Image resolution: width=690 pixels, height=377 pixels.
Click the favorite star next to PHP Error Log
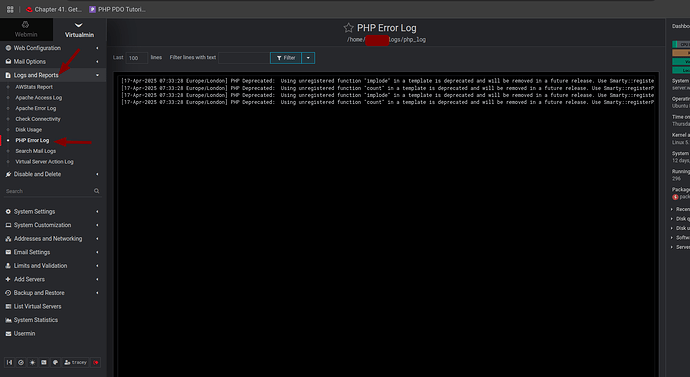[348, 28]
